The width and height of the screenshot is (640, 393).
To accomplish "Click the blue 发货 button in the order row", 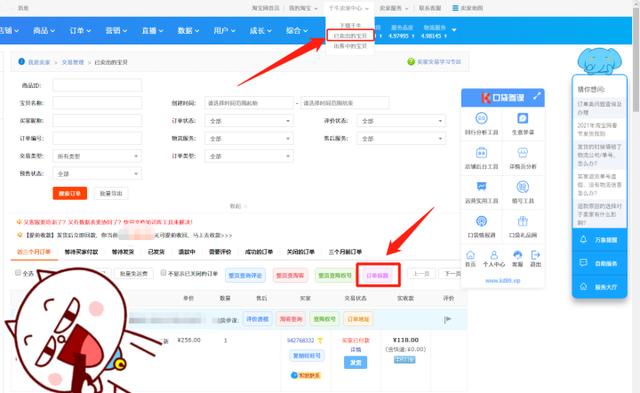I will 355,362.
